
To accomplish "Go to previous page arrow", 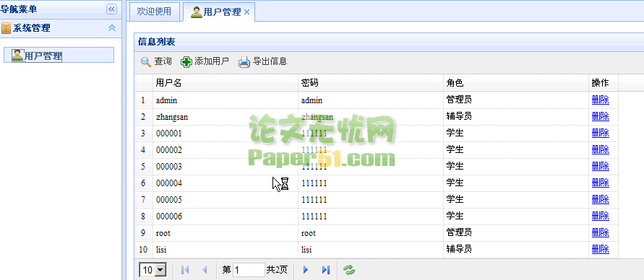I will pyautogui.click(x=205, y=270).
